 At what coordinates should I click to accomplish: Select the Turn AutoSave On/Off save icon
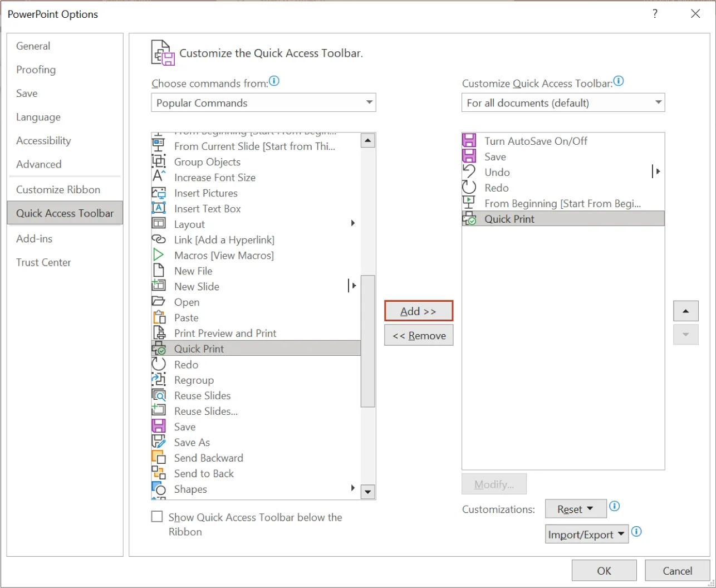pos(469,140)
